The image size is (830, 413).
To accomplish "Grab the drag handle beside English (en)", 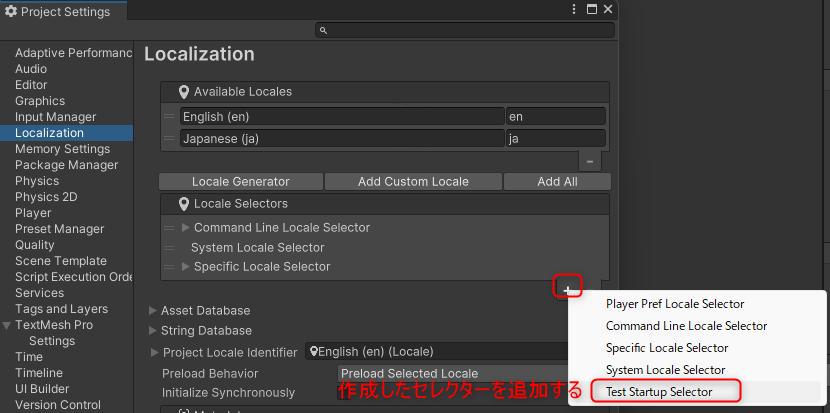I will tap(169, 117).
